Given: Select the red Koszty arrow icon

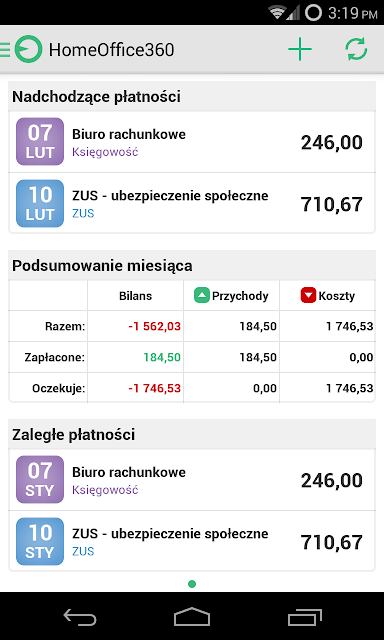Looking at the screenshot, I should point(308,296).
